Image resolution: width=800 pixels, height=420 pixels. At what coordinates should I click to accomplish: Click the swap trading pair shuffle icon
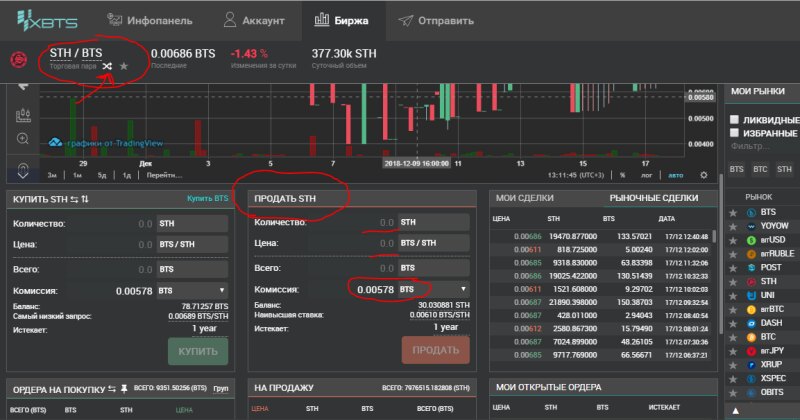coord(107,65)
